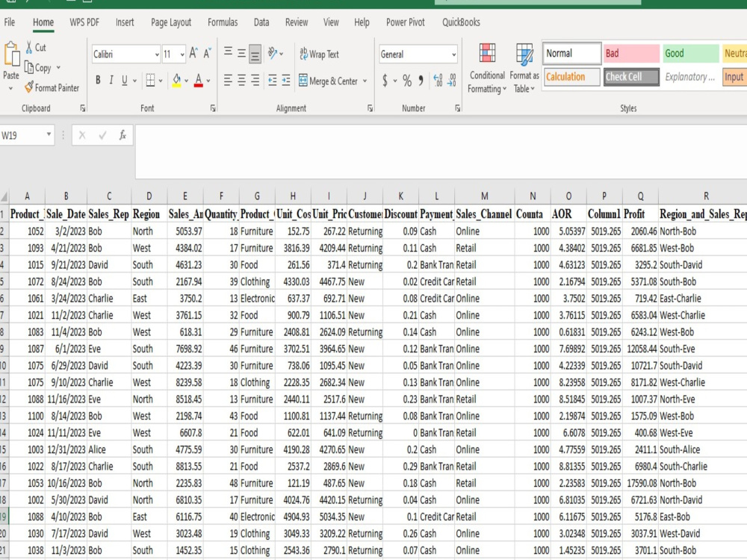Switch to the Insert tab
Image resolution: width=747 pixels, height=560 pixels.
click(125, 22)
